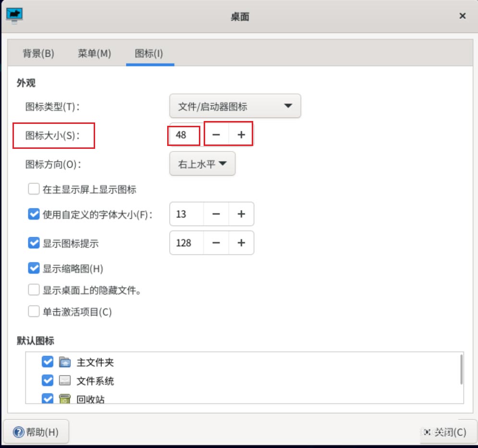
Task: Increase icon size with plus button
Action: (241, 135)
